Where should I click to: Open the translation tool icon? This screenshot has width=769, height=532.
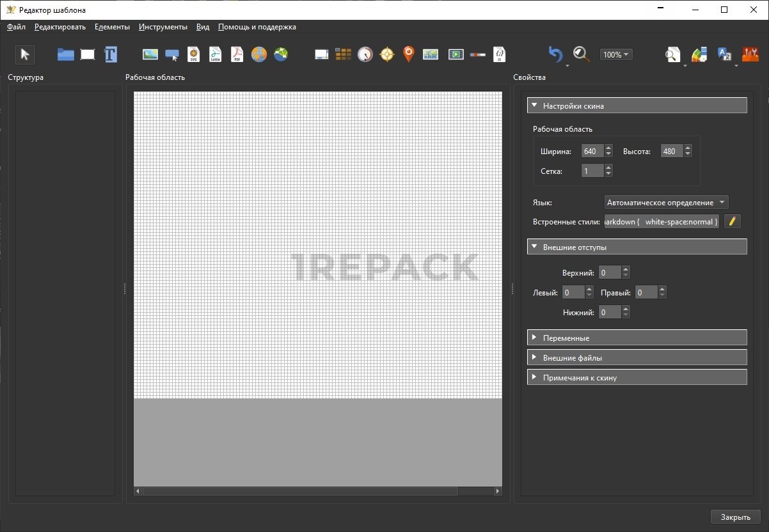[724, 54]
